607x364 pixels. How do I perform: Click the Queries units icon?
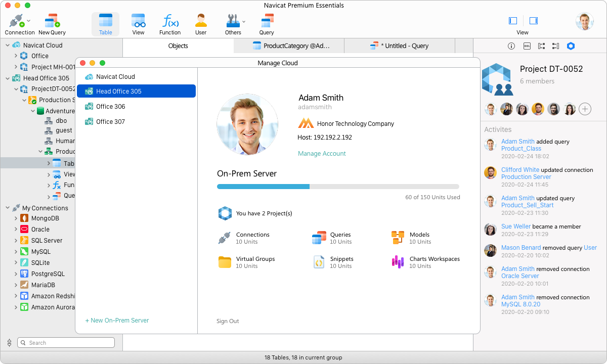tap(319, 238)
